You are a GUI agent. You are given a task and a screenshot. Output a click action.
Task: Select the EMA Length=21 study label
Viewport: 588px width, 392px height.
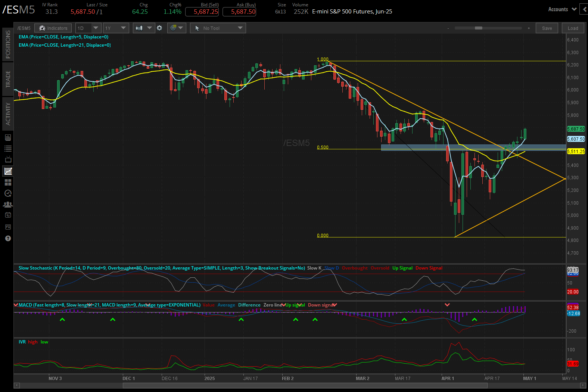click(65, 45)
